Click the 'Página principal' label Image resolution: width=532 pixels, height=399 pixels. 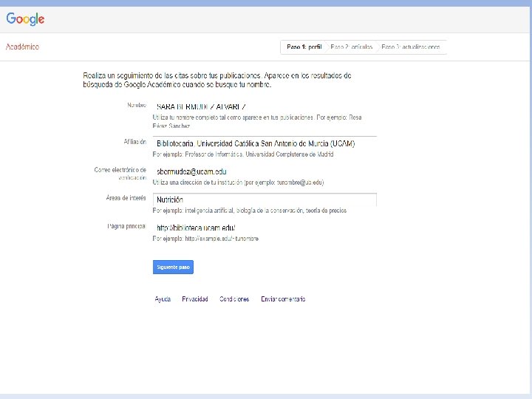pos(126,226)
